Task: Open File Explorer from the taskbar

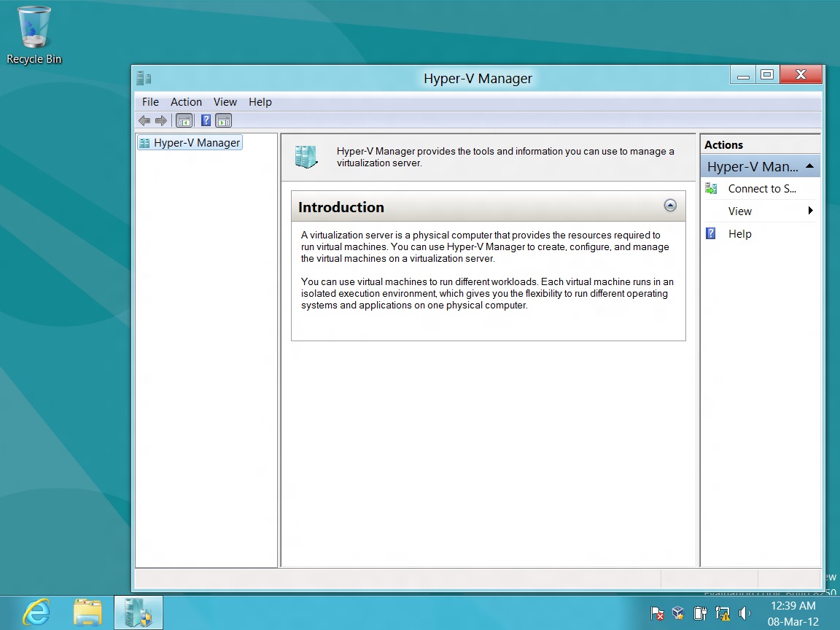Action: tap(87, 612)
